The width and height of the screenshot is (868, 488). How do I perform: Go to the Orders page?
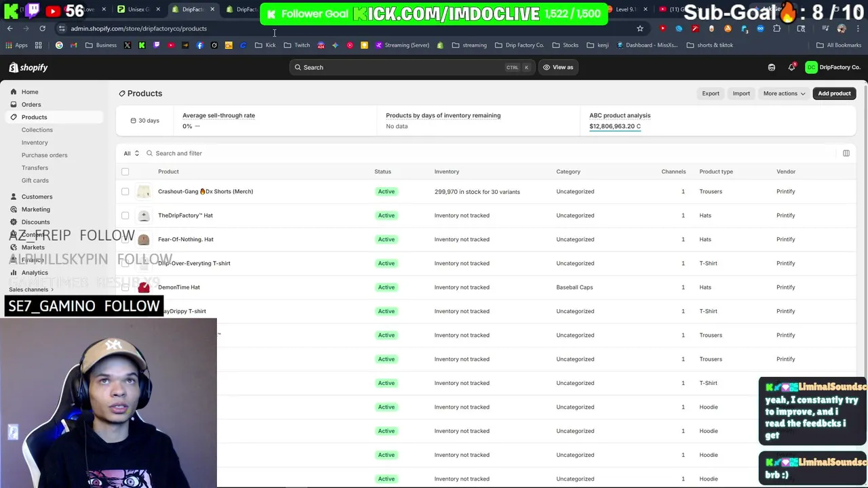pyautogui.click(x=31, y=104)
